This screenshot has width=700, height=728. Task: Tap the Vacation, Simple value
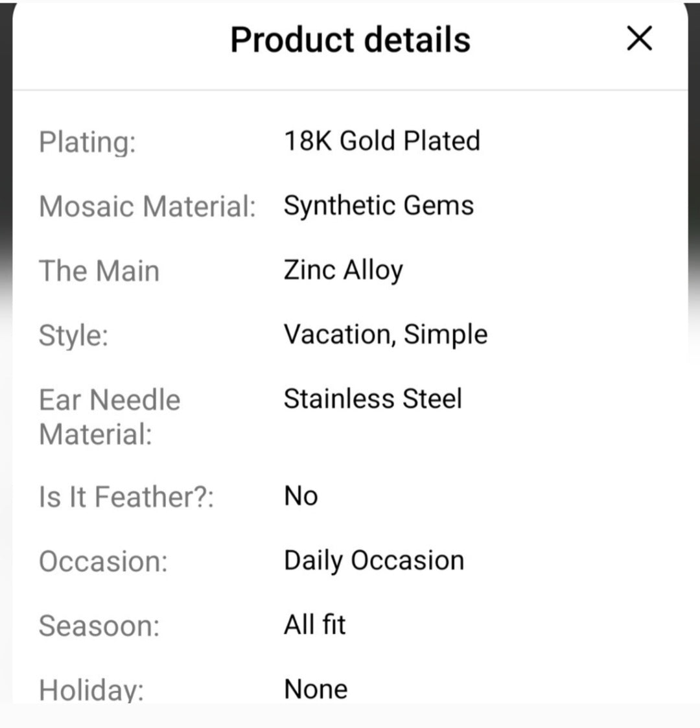click(386, 335)
